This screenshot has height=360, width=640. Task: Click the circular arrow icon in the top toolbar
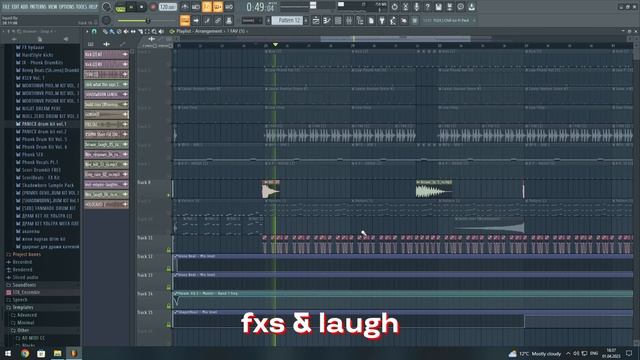(x=394, y=7)
